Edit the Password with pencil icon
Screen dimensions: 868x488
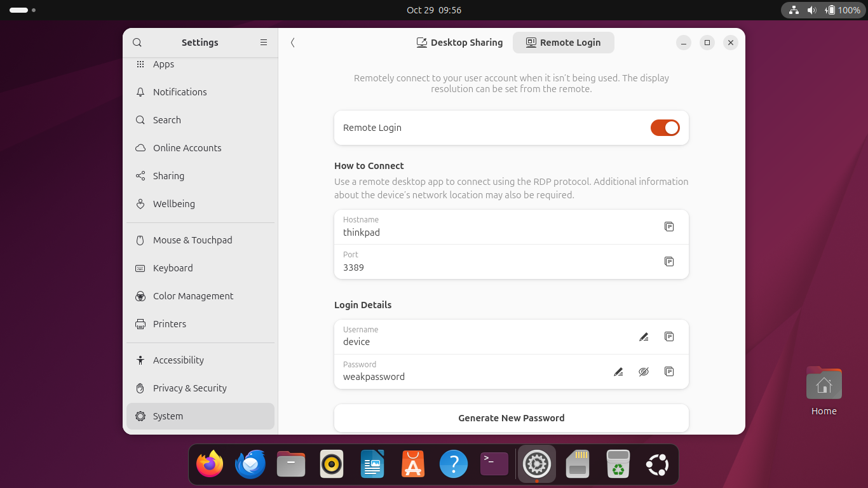pos(618,372)
